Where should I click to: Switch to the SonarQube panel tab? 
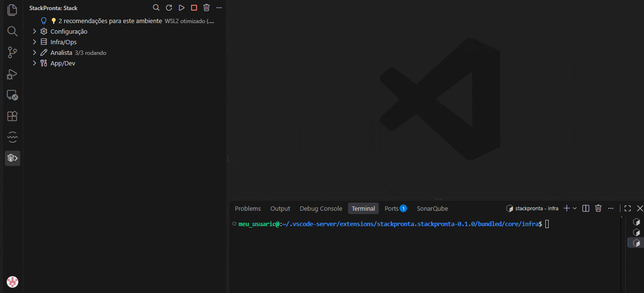tap(432, 208)
